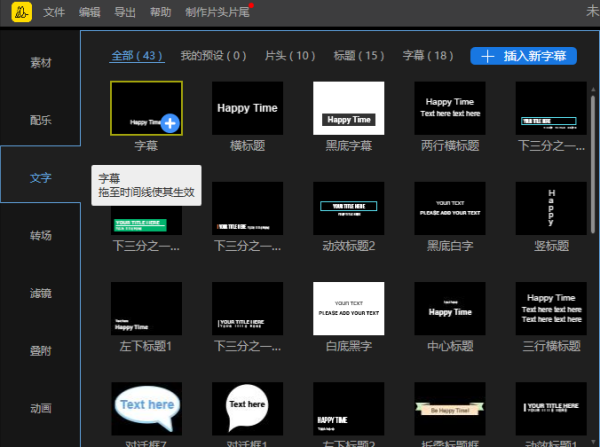Select the Be Happy Time ribbon banner thumbnail
Screen dimensions: 600x447
point(450,409)
